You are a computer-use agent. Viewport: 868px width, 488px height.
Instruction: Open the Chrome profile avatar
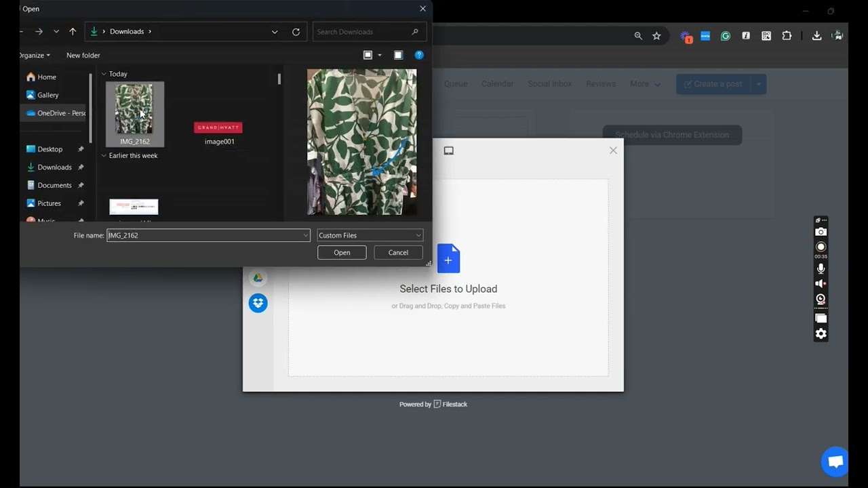837,36
